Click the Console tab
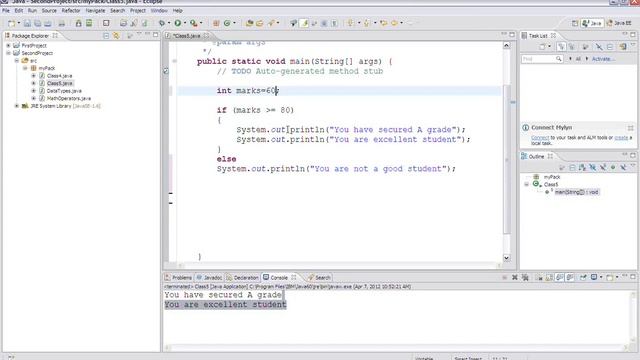This screenshot has width=640, height=360. [x=279, y=278]
